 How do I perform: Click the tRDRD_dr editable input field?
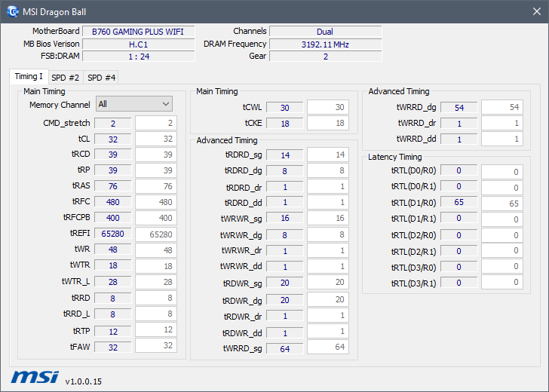pyautogui.click(x=328, y=186)
